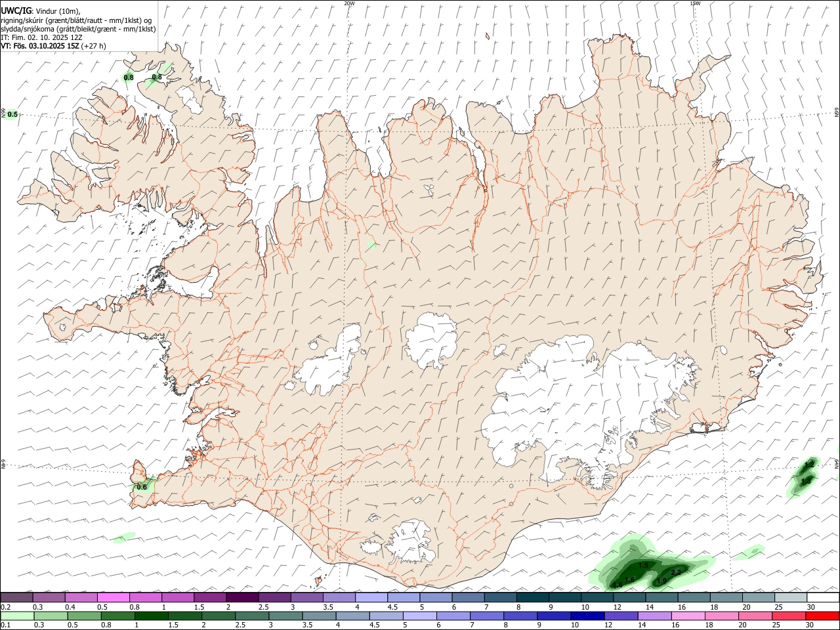Click the 0.2 label in the snow scale

click(x=5, y=607)
